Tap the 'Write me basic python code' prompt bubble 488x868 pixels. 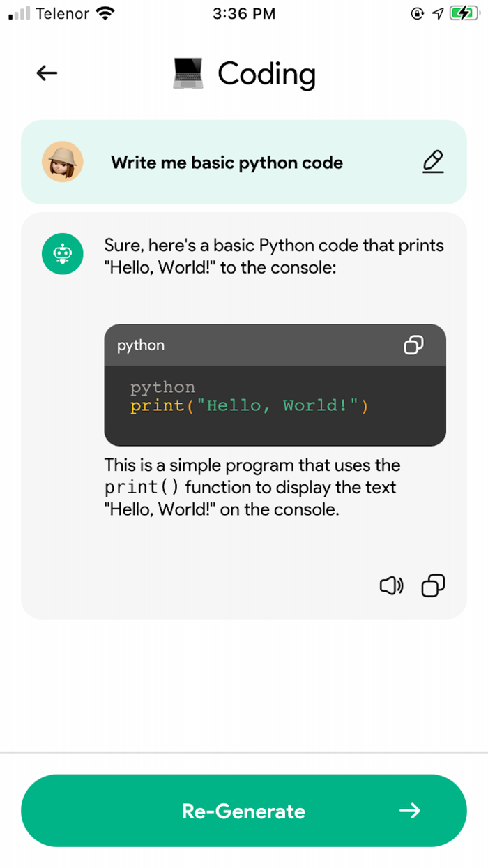coord(227,162)
